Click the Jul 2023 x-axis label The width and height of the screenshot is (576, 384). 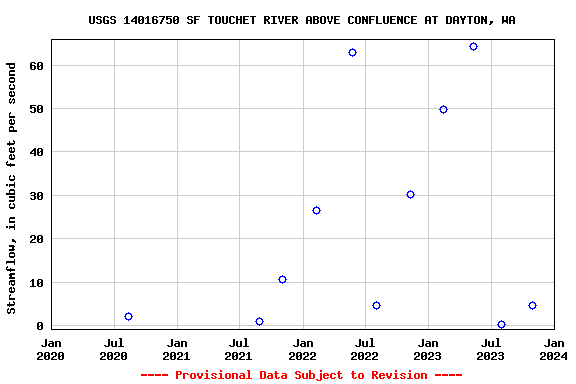[x=491, y=349]
